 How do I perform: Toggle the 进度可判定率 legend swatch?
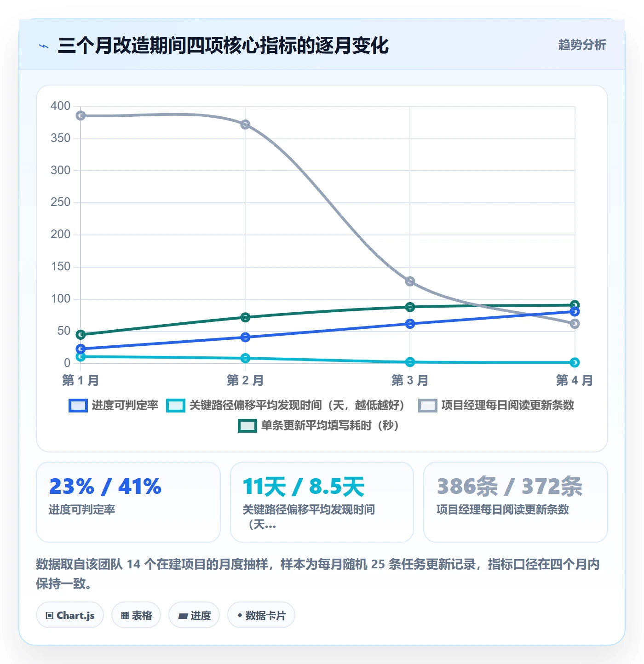pyautogui.click(x=78, y=406)
